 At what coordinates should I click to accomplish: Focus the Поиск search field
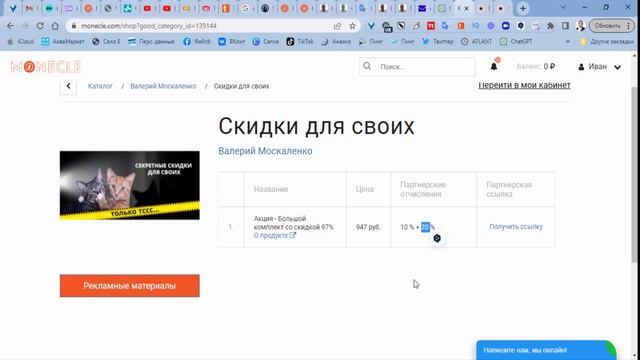point(417,67)
